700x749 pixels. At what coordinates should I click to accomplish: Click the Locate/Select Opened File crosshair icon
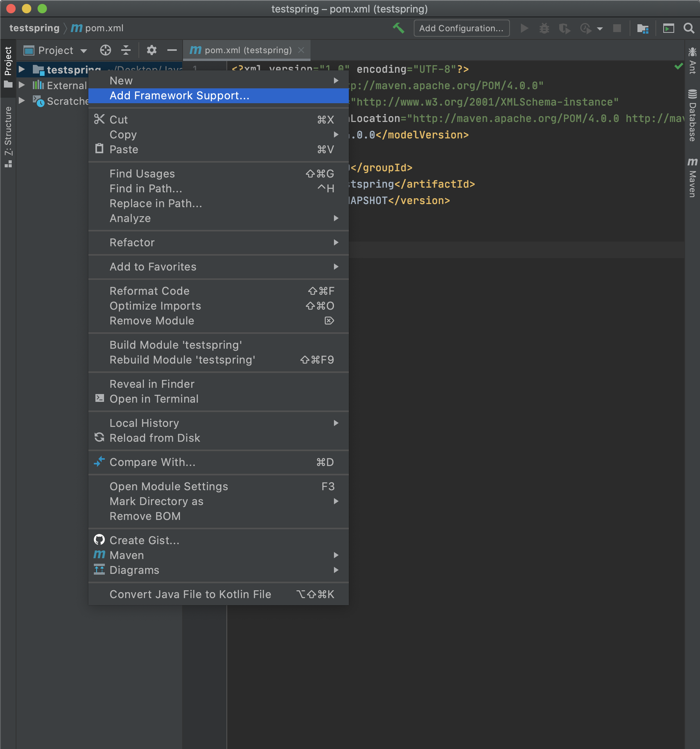tap(106, 50)
